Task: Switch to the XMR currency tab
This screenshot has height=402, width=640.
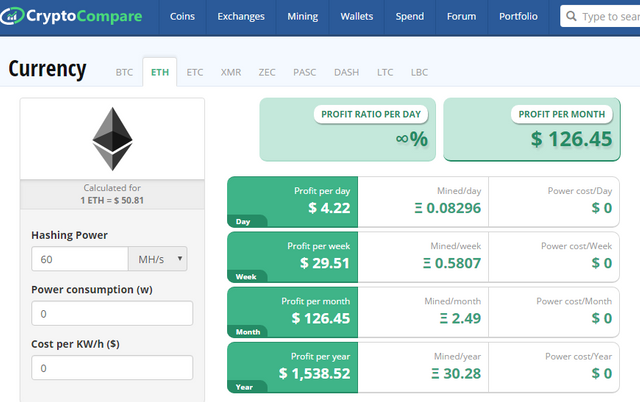Action: (x=231, y=72)
